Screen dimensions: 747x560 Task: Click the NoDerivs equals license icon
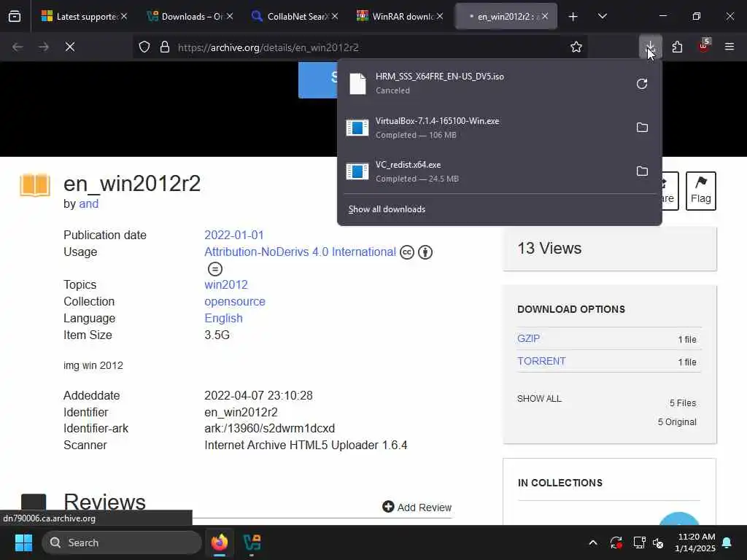215,269
